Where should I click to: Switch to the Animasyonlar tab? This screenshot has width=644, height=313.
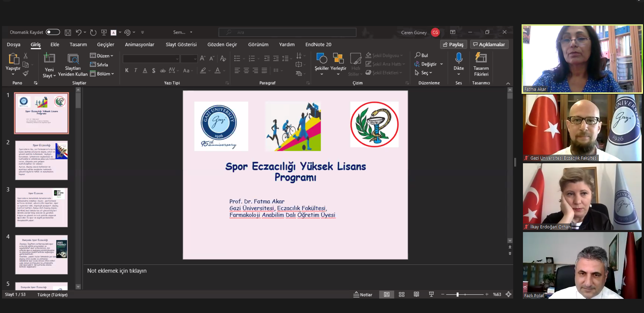[140, 45]
